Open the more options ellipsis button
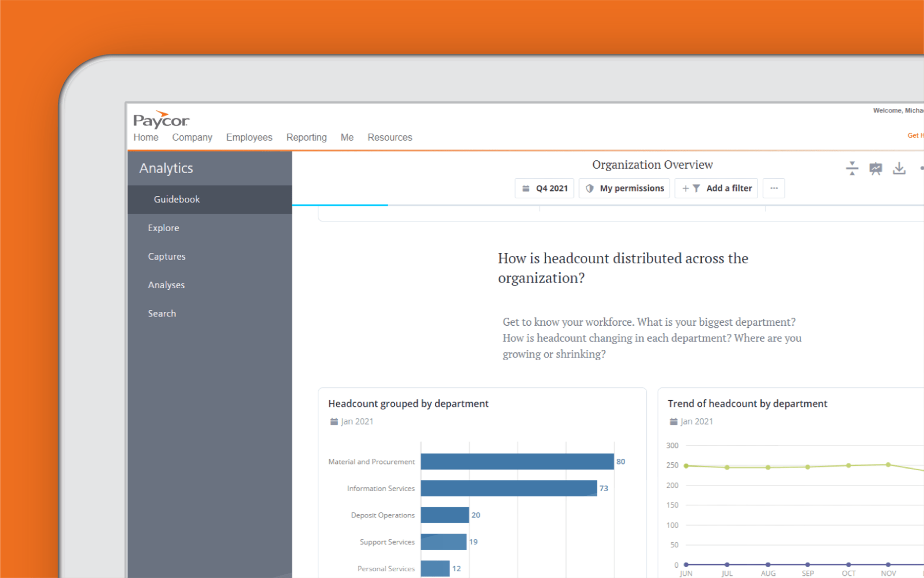Screen dimensions: 924x578 pos(774,188)
